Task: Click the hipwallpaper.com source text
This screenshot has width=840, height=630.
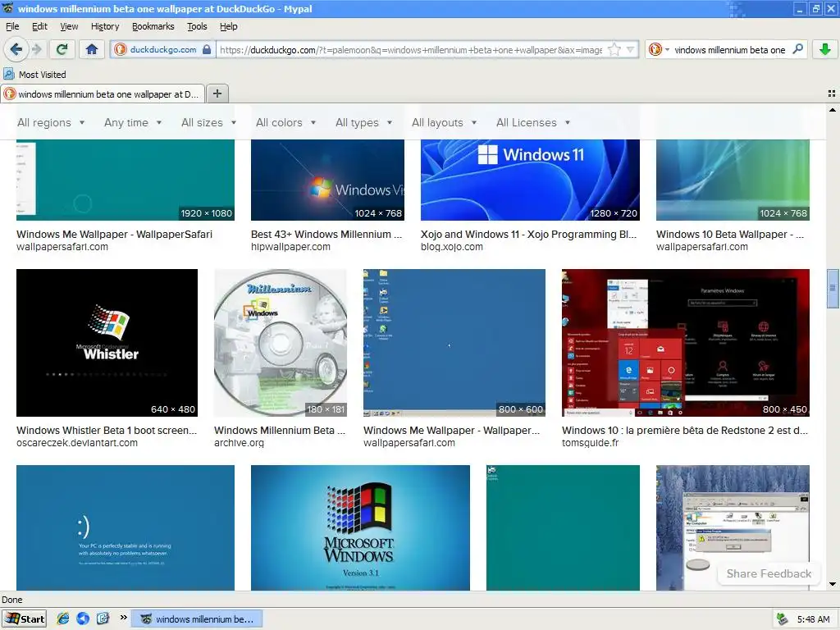Action: click(x=290, y=247)
